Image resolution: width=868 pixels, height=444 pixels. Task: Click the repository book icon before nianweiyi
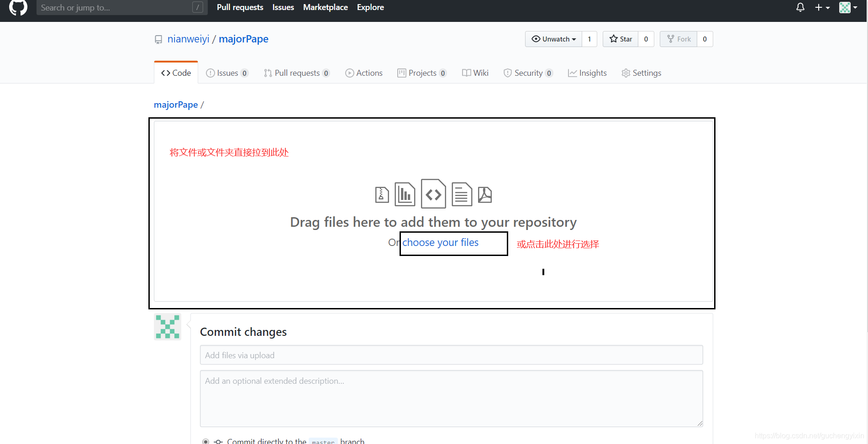point(158,40)
